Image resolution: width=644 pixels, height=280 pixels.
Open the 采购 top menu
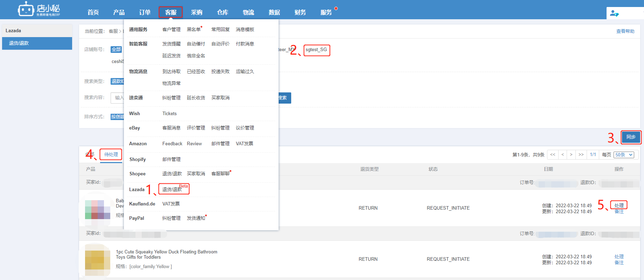pos(197,12)
